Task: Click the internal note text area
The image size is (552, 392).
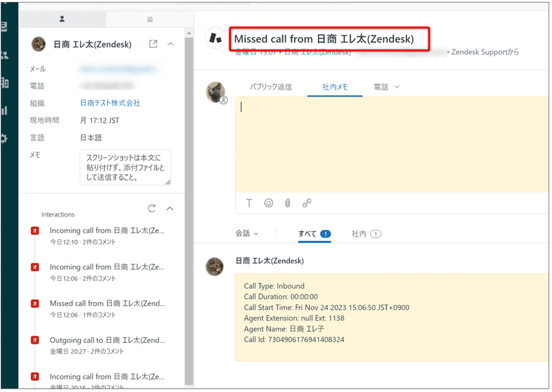Action: pos(391,144)
